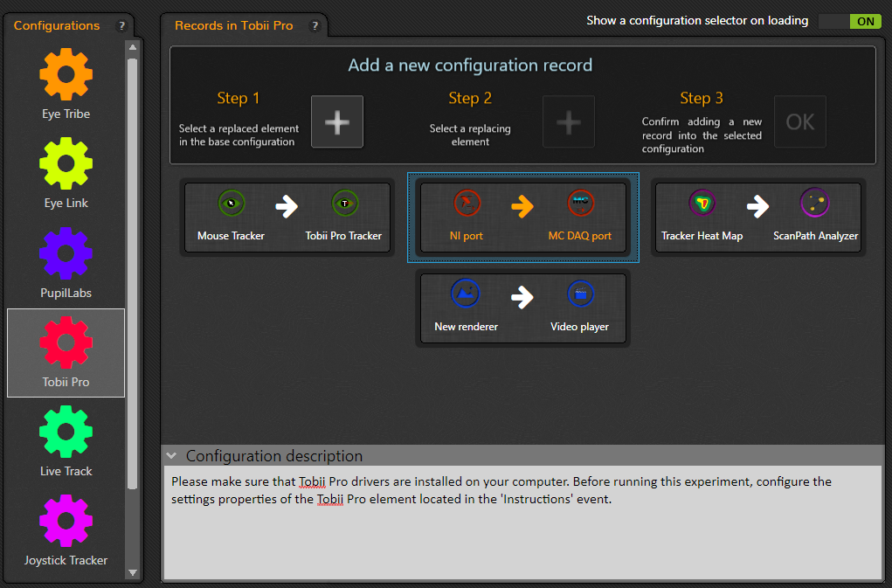Select the Records in Tobii Pro tab

click(234, 25)
